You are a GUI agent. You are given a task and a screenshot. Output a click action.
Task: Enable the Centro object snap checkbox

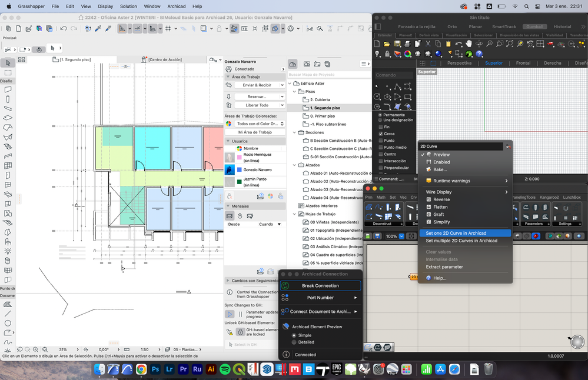tap(381, 154)
